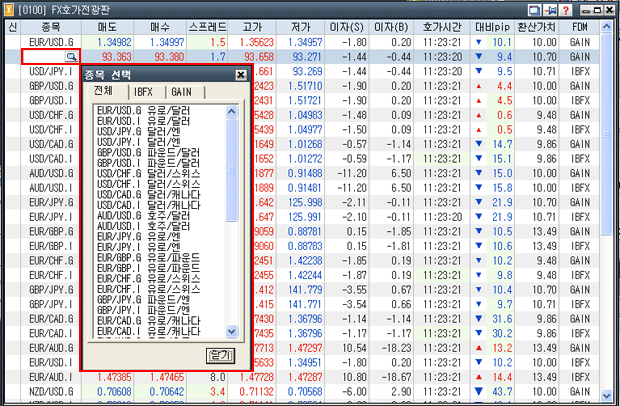
Task: Close the 종목 선택 popup with X
Action: point(241,75)
